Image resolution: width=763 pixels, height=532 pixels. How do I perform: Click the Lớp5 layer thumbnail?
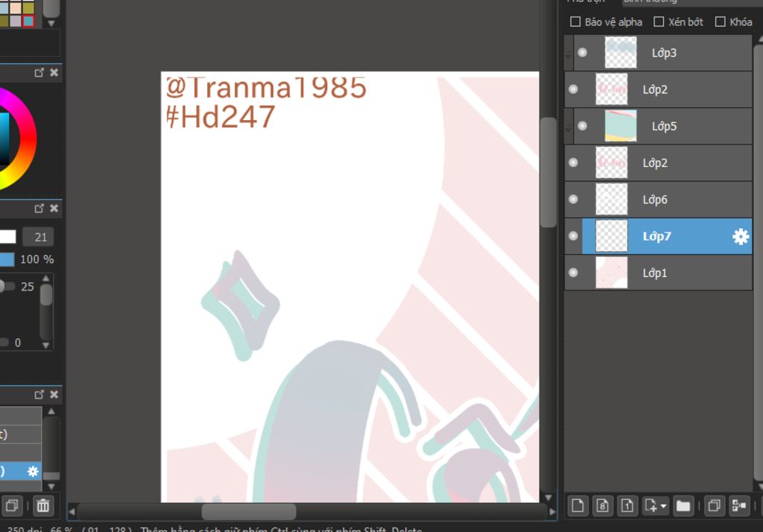(621, 126)
